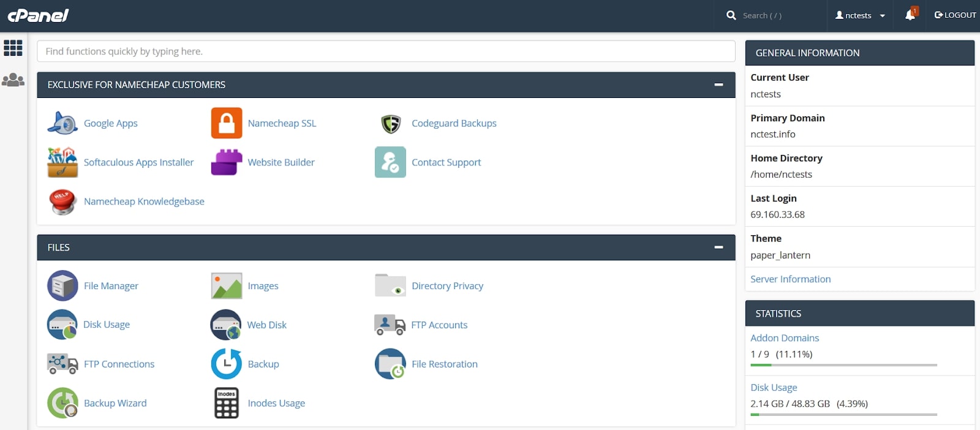
Task: Focus the Find functions quickly search box
Action: tap(386, 51)
